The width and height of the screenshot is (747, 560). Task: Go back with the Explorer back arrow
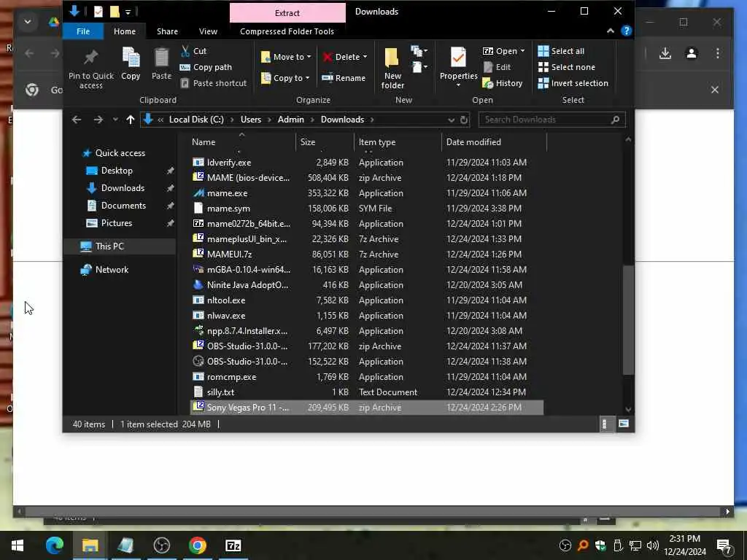pyautogui.click(x=76, y=120)
